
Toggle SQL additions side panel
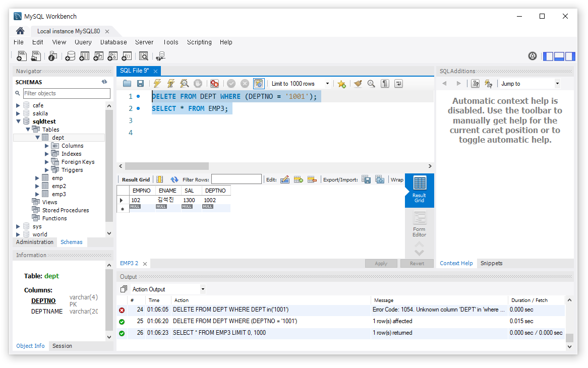click(570, 56)
